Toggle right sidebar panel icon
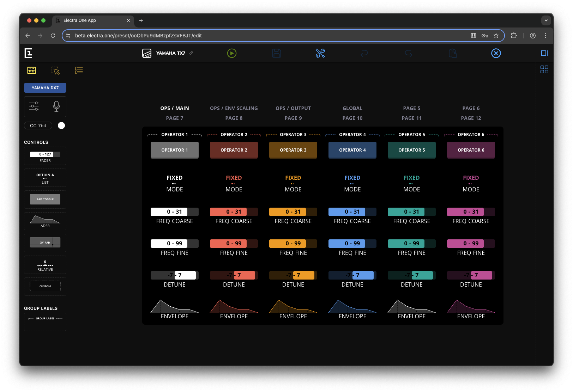 click(544, 53)
